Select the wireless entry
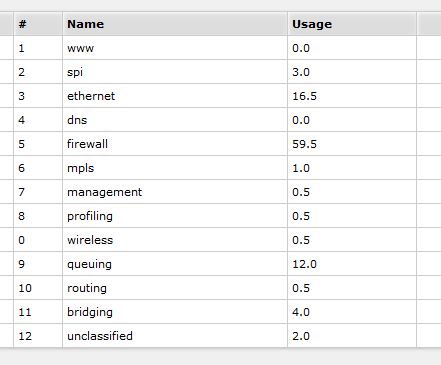 (x=220, y=240)
